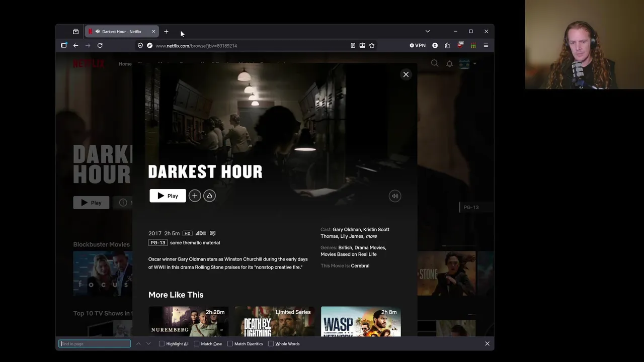Toggle the browser sidebar
The width and height of the screenshot is (644, 362).
click(64, 45)
